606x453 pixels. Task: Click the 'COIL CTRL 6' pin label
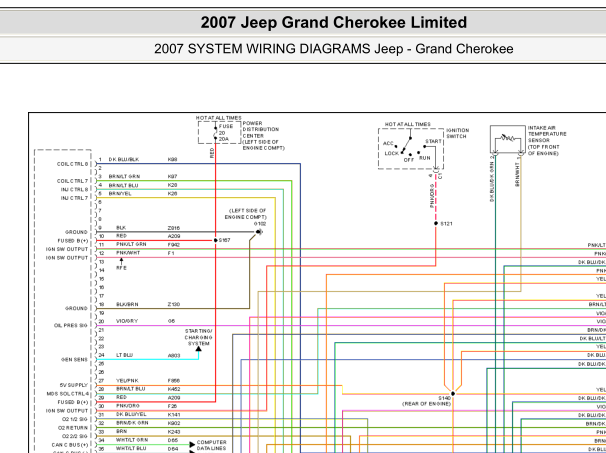point(72,164)
